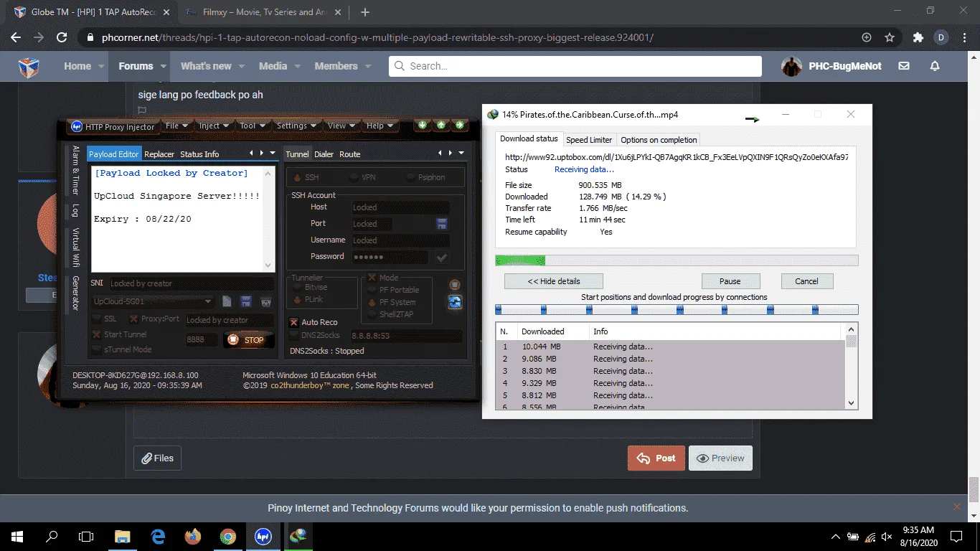Click the delete bin icon beside UpCloud-SG01
The height and width of the screenshot is (551, 980).
(x=265, y=302)
